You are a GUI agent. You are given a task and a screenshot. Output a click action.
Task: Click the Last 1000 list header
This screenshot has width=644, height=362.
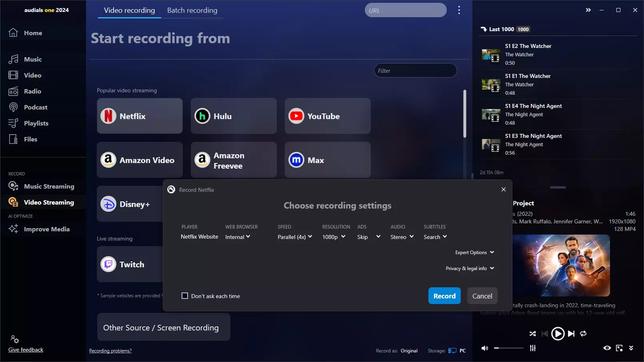pyautogui.click(x=505, y=29)
